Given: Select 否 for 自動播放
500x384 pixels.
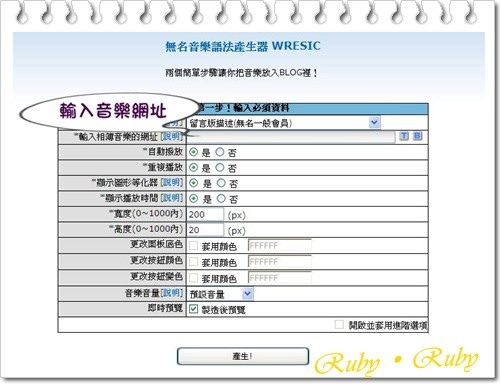Looking at the screenshot, I should (220, 152).
